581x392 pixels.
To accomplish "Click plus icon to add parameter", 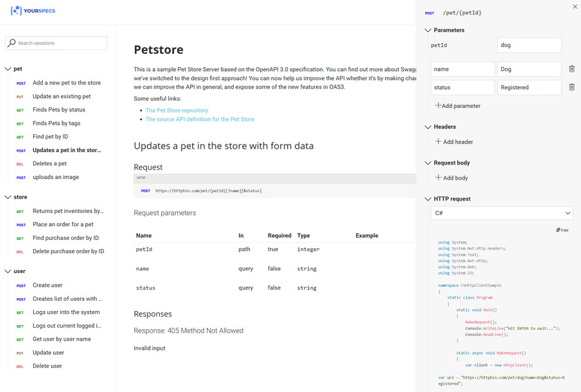I will (438, 106).
